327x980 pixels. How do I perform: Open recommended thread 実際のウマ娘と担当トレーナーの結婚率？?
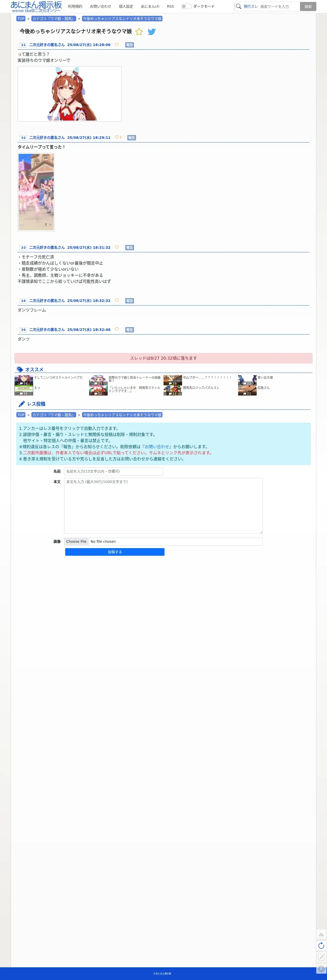click(134, 379)
